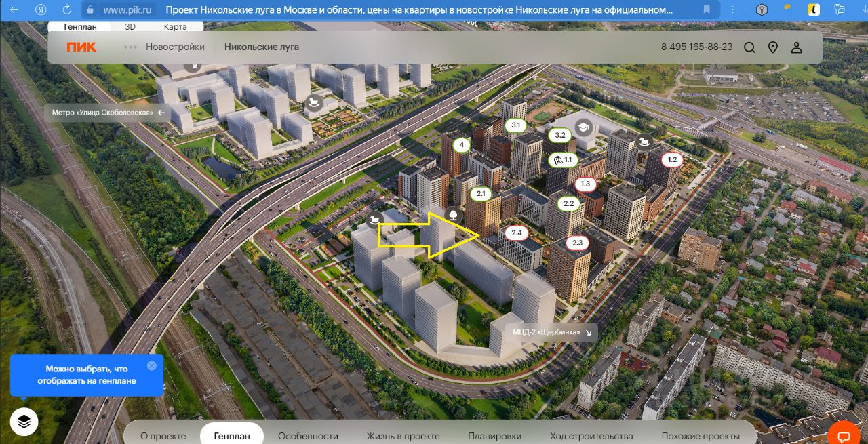Select the park tree icon marker
Viewport: 868px width, 444px height.
[x=453, y=216]
